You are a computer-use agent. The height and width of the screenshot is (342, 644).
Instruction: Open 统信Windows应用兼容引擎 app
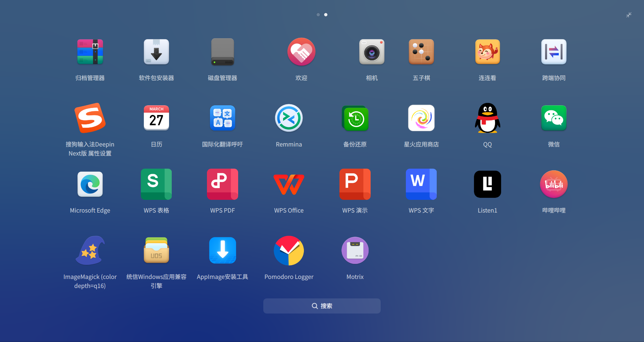click(x=156, y=250)
